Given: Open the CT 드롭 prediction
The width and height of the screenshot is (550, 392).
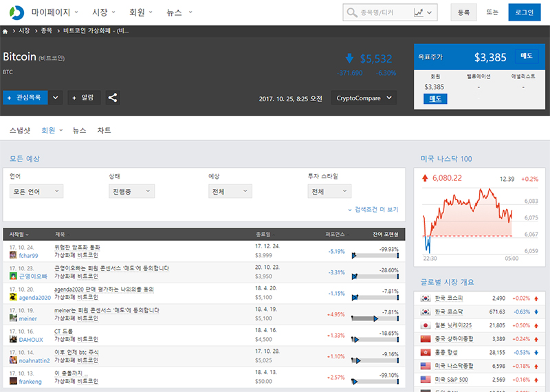Looking at the screenshot, I should pos(63,331).
